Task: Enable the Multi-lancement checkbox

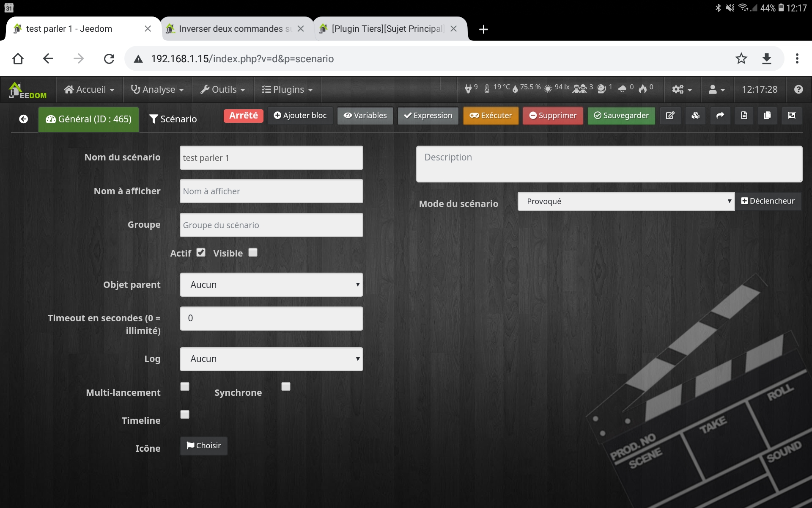Action: 185,387
